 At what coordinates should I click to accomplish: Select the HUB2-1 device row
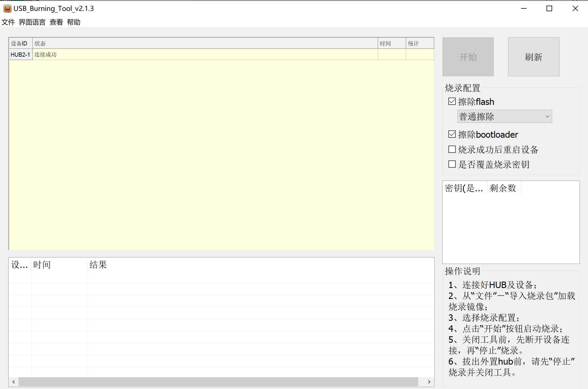tap(20, 54)
